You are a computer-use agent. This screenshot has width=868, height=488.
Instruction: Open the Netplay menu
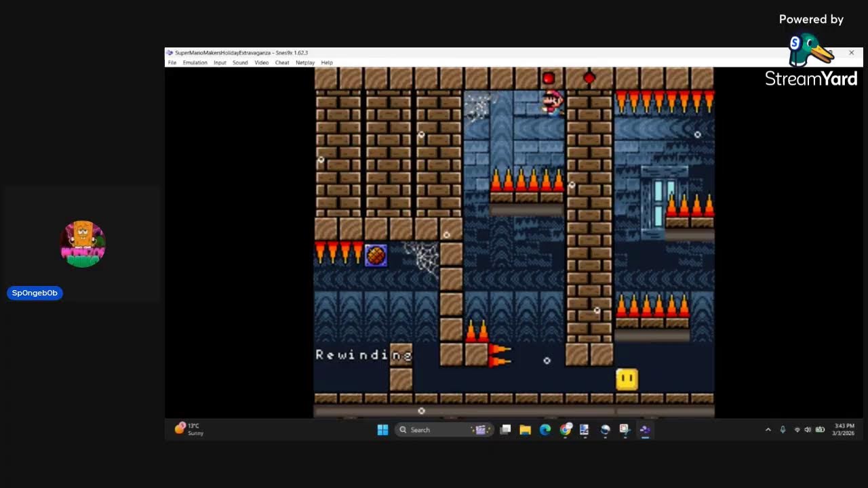[x=305, y=62]
